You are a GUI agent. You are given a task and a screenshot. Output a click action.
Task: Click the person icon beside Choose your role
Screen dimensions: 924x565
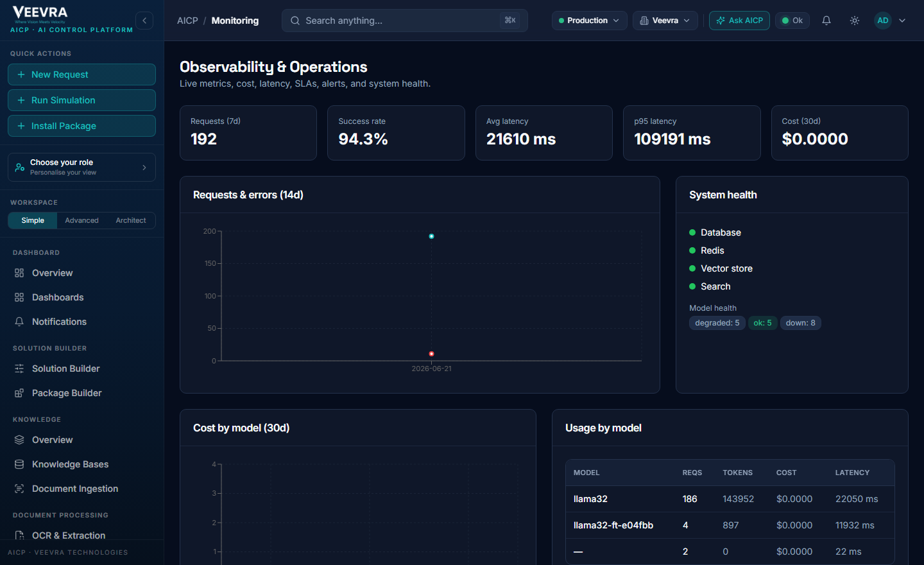point(20,168)
